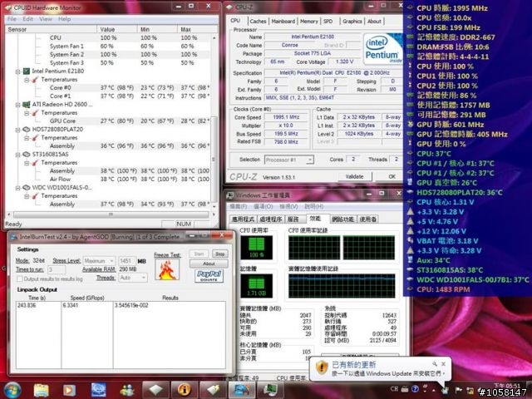The height and width of the screenshot is (399, 532).
Task: Collapse the Intel Pentium E2180 tree node
Action: 18,71
